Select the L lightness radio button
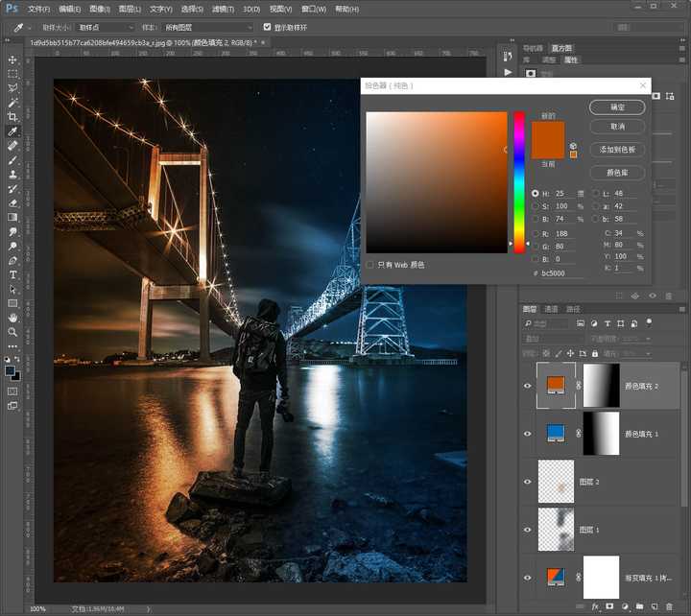 click(596, 194)
